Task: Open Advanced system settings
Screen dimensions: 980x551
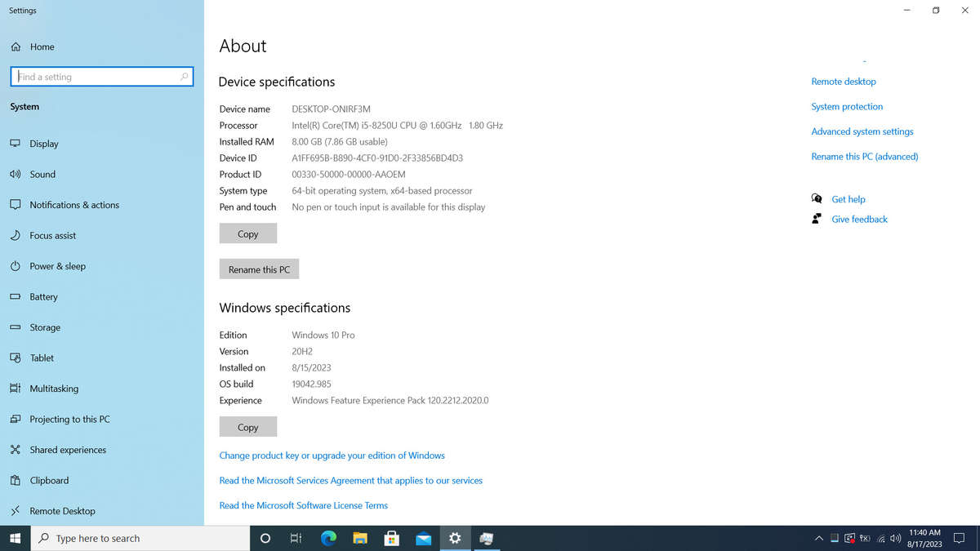Action: click(862, 131)
